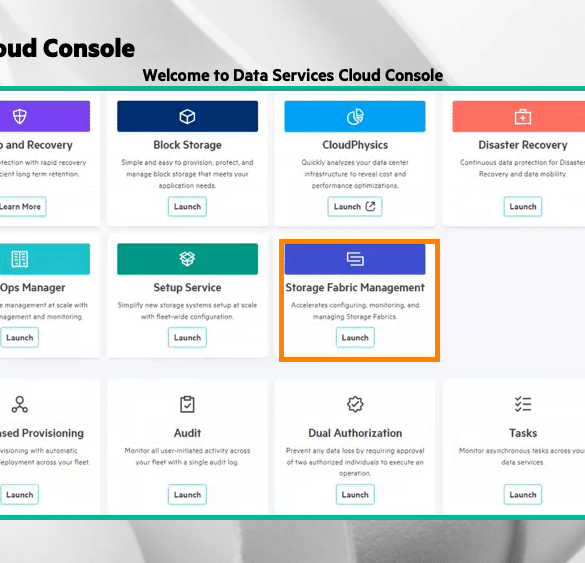Click the Block Storage cube icon
Image resolution: width=585 pixels, height=563 pixels.
(x=187, y=117)
